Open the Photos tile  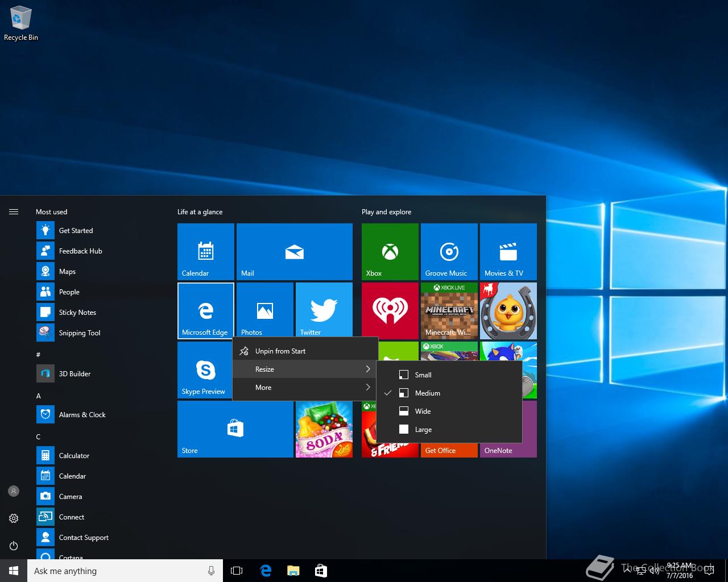265,309
